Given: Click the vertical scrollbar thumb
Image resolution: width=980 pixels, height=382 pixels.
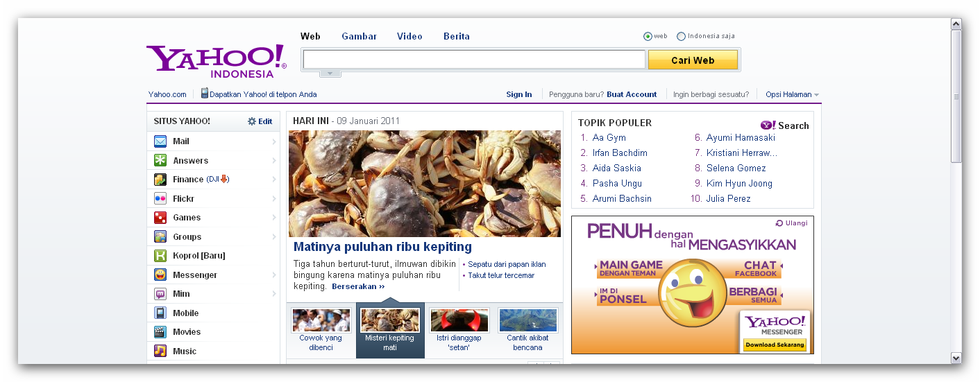Looking at the screenshot, I should click(956, 96).
